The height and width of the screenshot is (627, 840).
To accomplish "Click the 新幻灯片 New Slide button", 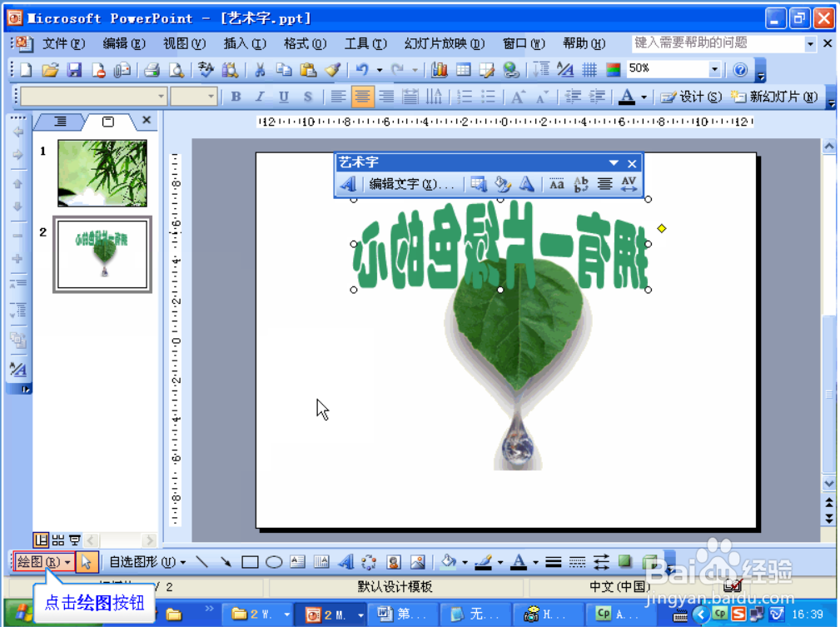I will coord(774,97).
